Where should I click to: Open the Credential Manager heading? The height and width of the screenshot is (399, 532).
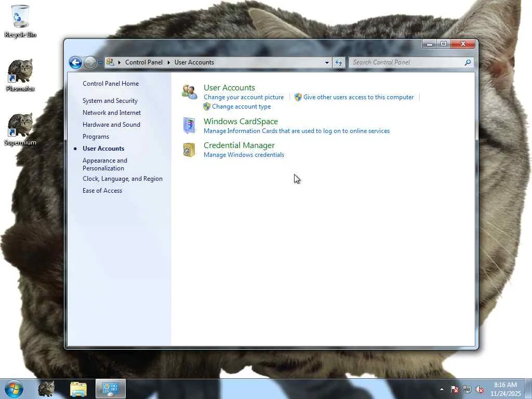(239, 145)
